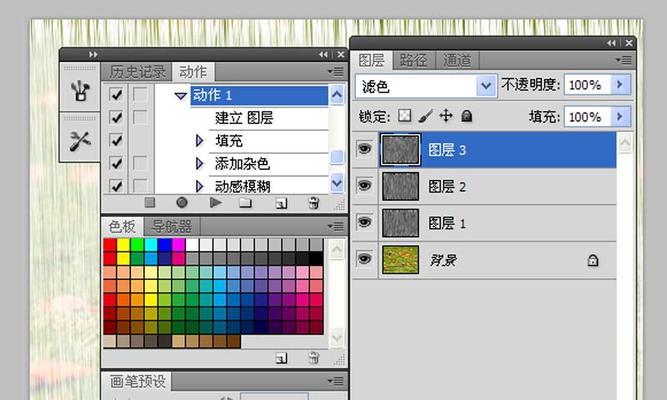Uncheck the 填充 step checkbox
667x400 pixels.
click(x=116, y=140)
